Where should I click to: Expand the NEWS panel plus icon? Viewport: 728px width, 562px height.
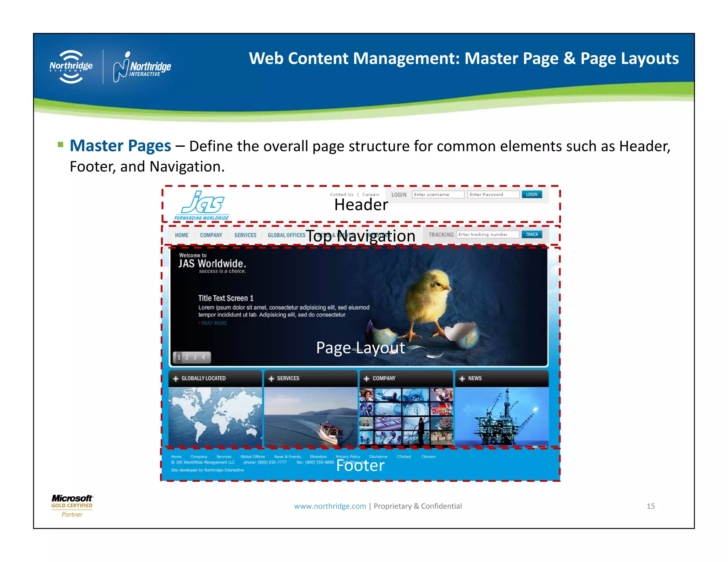[462, 379]
